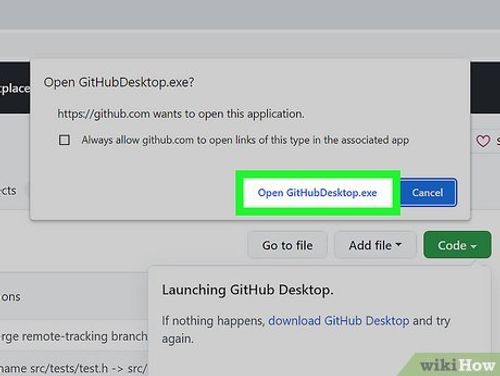The width and height of the screenshot is (500, 376).
Task: Click 'https://github.com wants to open this application.' text
Action: (x=181, y=114)
